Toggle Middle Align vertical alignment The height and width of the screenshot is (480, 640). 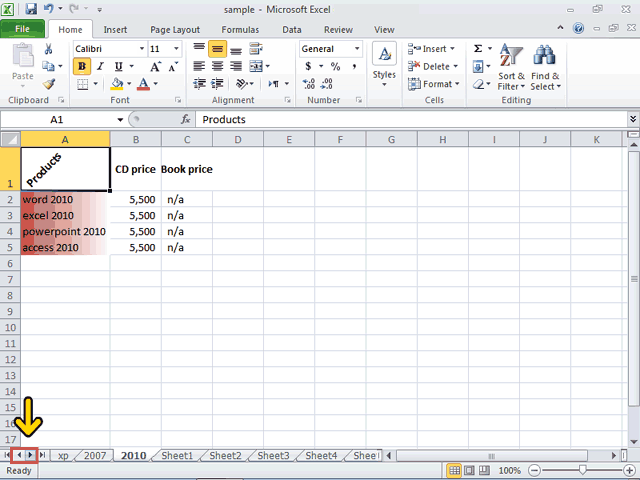coord(217,49)
